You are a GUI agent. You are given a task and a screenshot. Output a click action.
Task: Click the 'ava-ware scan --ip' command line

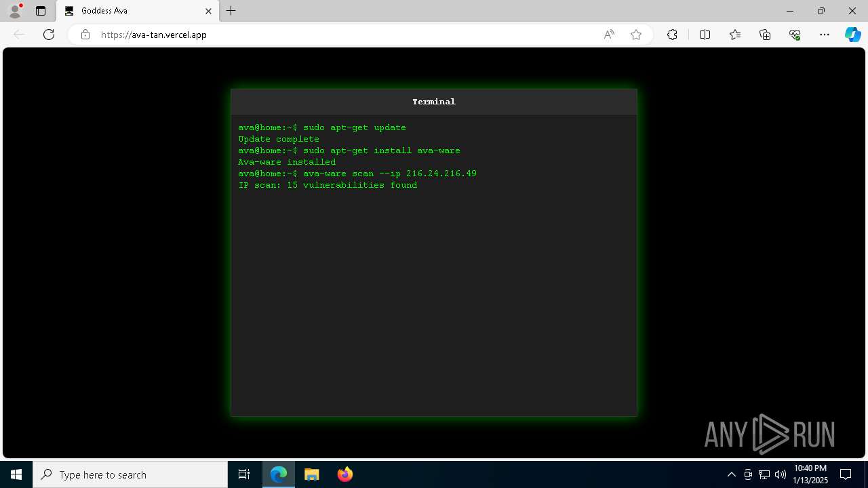tap(357, 174)
